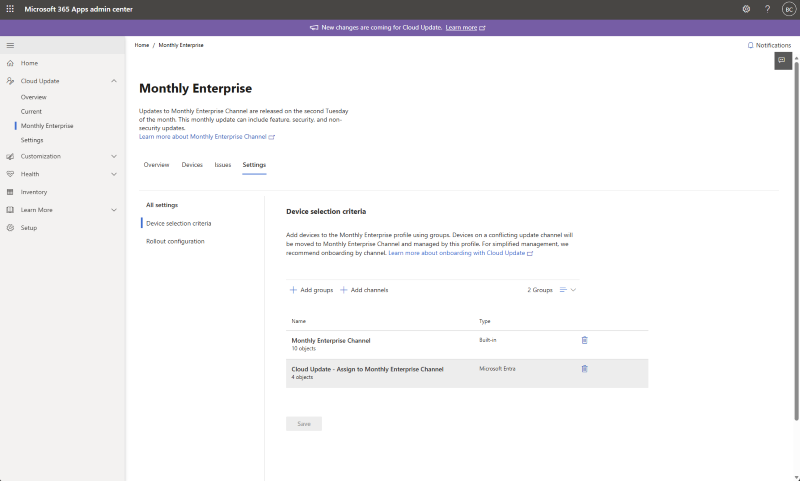The image size is (800, 481).
Task: Click Monthly Enterprise in the breadcrumb
Action: click(181, 45)
